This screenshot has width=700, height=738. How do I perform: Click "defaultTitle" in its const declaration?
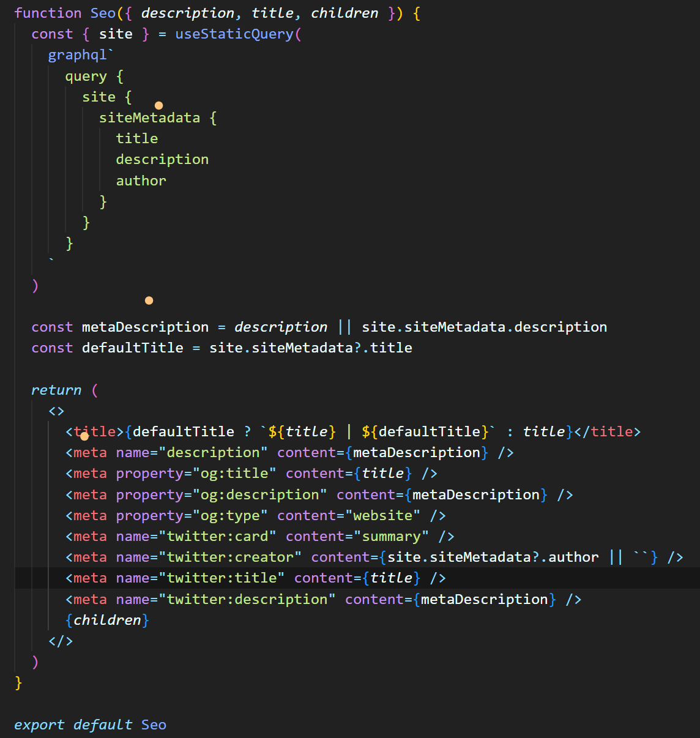click(x=133, y=348)
